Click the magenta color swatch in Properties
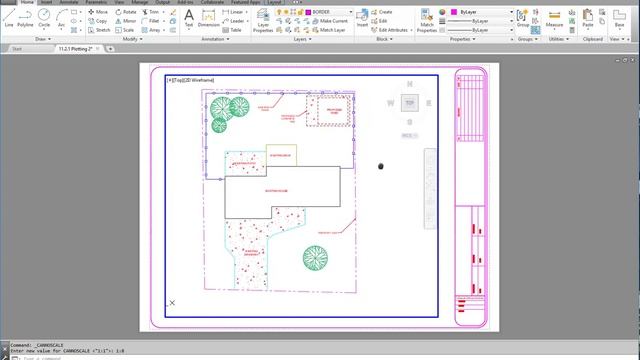The width and height of the screenshot is (640, 360). pyautogui.click(x=453, y=12)
